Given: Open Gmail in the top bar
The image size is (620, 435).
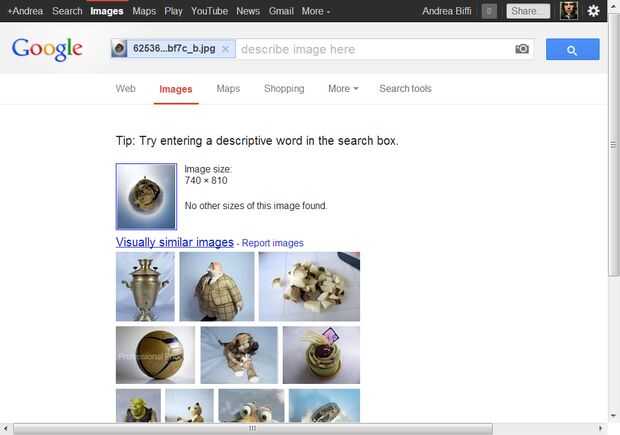Looking at the screenshot, I should click(281, 11).
